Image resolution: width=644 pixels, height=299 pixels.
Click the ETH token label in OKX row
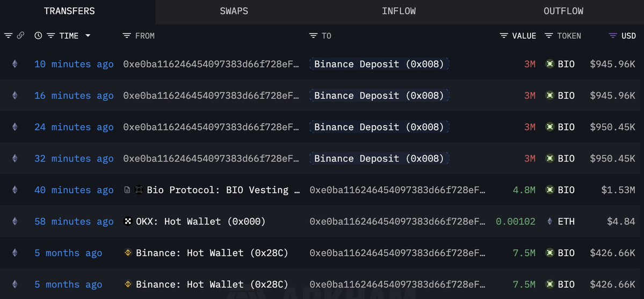566,221
